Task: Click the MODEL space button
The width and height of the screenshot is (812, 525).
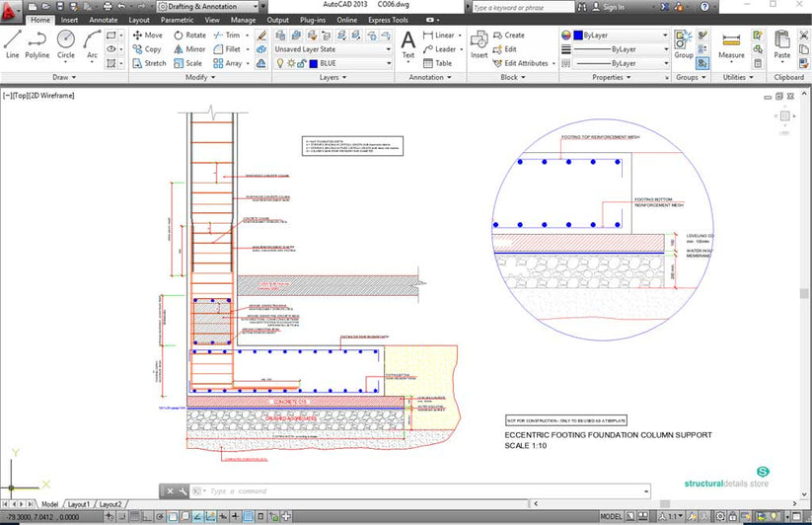Action: pyautogui.click(x=611, y=516)
